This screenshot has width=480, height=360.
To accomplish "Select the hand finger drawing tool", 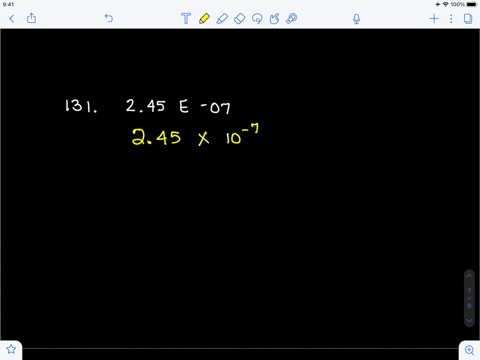I will (274, 19).
